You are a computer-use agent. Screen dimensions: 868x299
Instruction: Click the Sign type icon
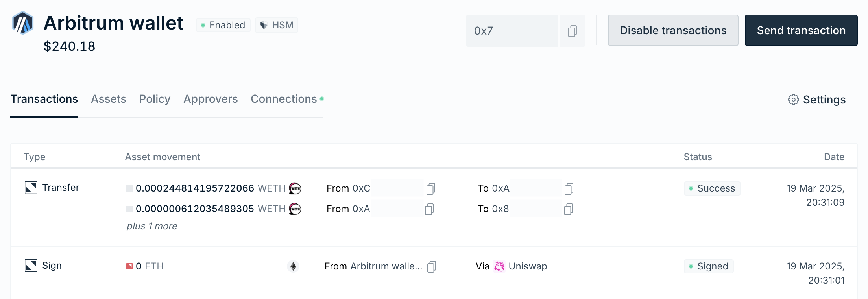31,266
